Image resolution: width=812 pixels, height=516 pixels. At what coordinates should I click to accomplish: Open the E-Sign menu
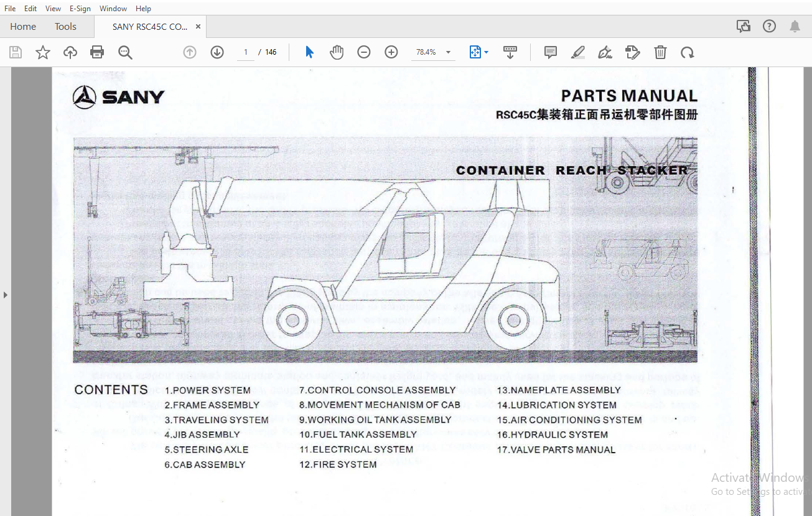tap(80, 9)
